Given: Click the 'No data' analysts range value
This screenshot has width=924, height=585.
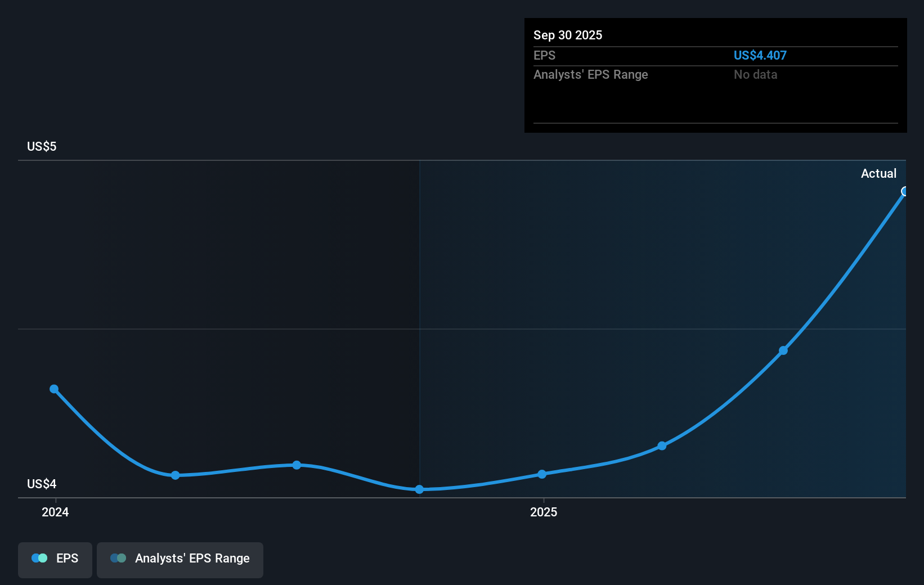Looking at the screenshot, I should tap(756, 74).
